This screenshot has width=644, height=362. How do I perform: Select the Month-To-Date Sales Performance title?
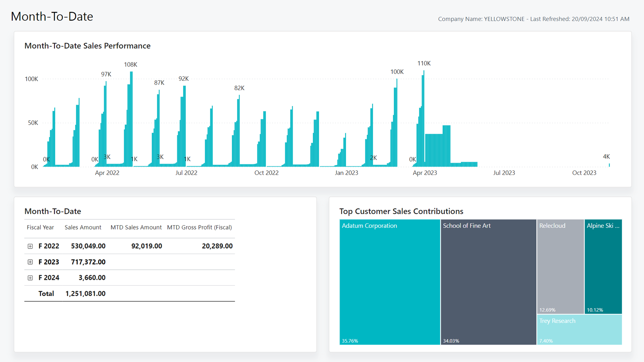(x=87, y=46)
